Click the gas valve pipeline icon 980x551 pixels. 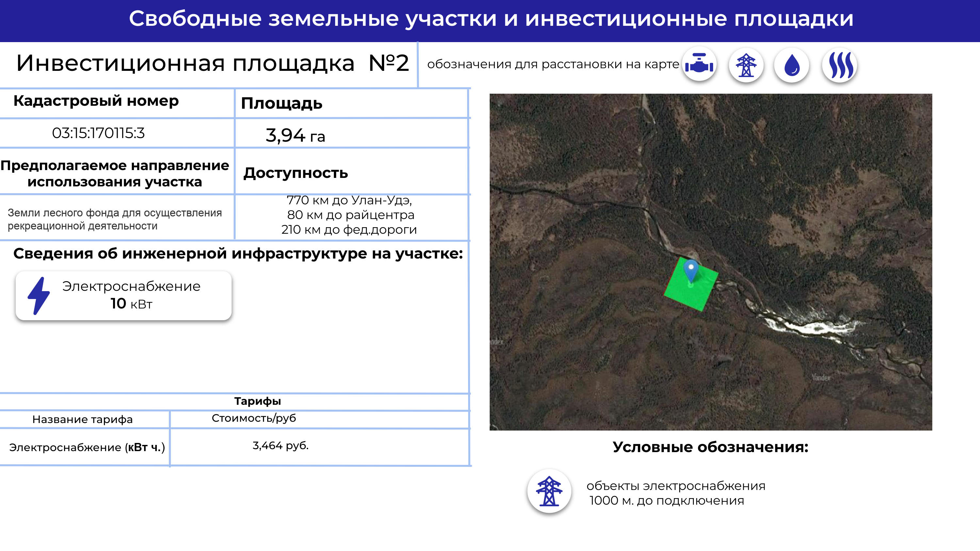(699, 64)
